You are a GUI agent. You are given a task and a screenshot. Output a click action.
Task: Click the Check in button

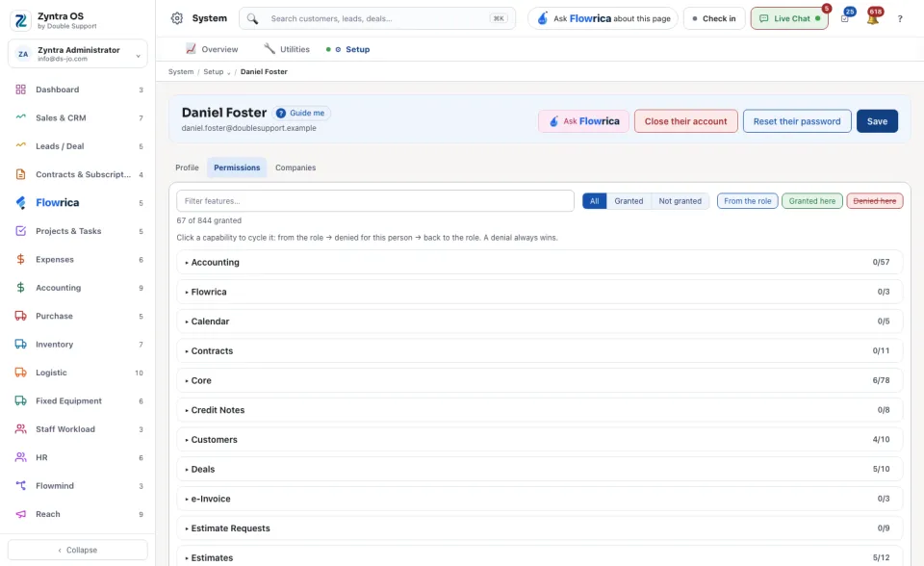tap(714, 18)
